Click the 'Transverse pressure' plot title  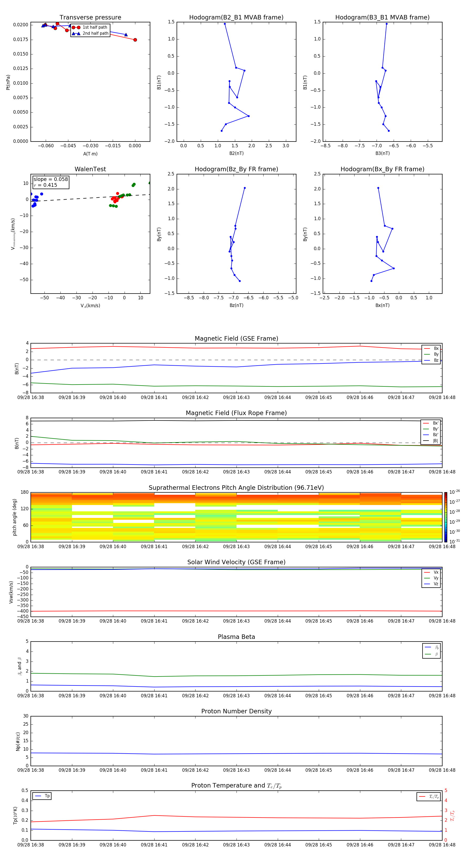90,18
